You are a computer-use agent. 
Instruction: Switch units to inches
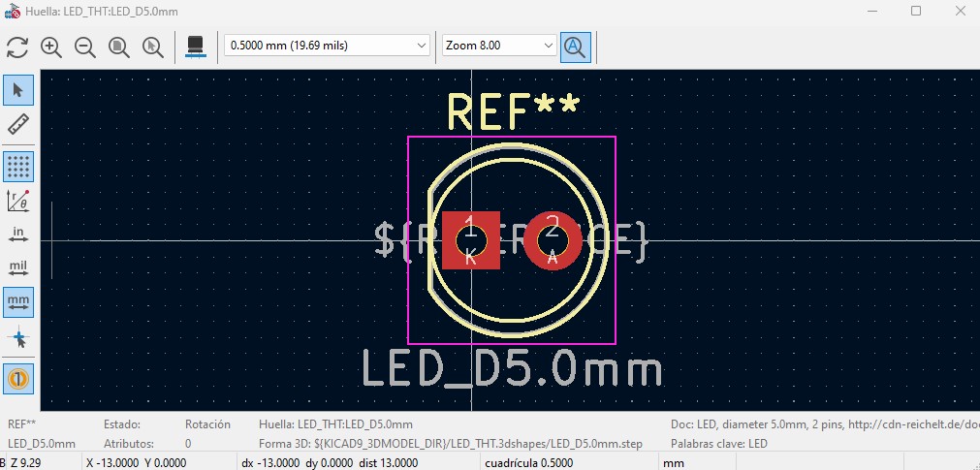coord(18,235)
